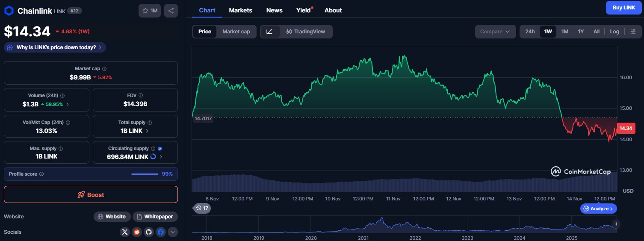Click the Profile score progress bar
This screenshot has width=644, height=241.
click(145, 174)
